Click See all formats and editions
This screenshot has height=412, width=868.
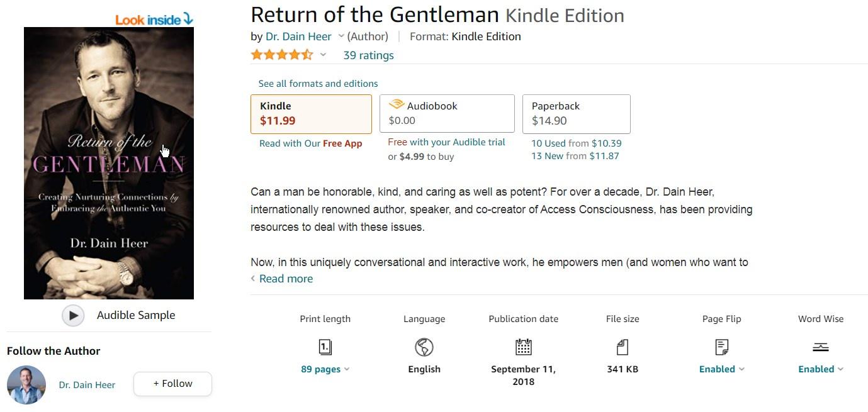pos(318,84)
